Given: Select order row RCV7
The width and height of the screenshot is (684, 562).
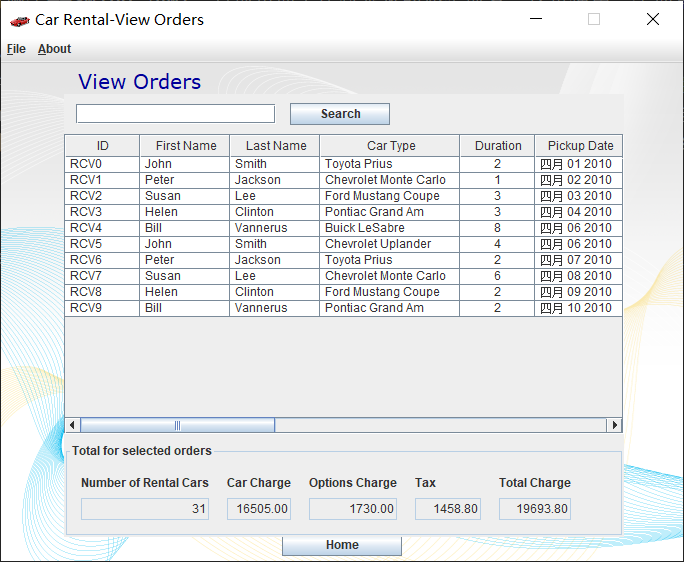Looking at the screenshot, I should point(343,276).
